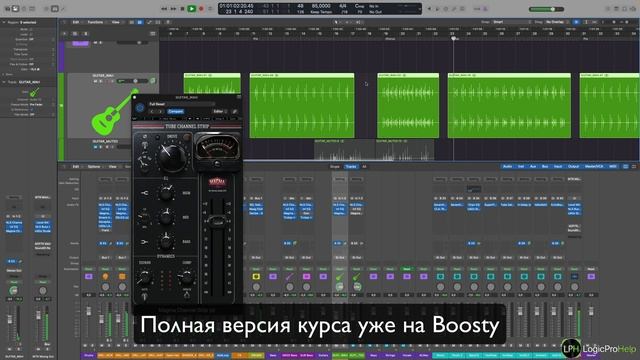Open Smart Controls in control bar

(46, 9)
